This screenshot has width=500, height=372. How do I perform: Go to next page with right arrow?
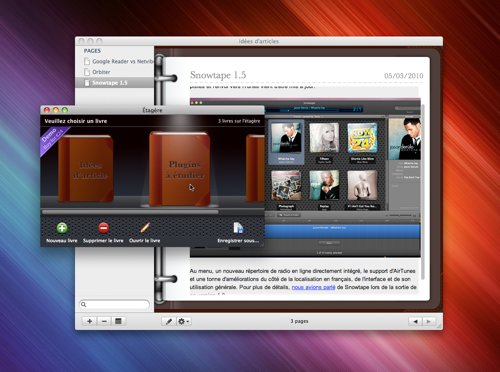(x=429, y=321)
